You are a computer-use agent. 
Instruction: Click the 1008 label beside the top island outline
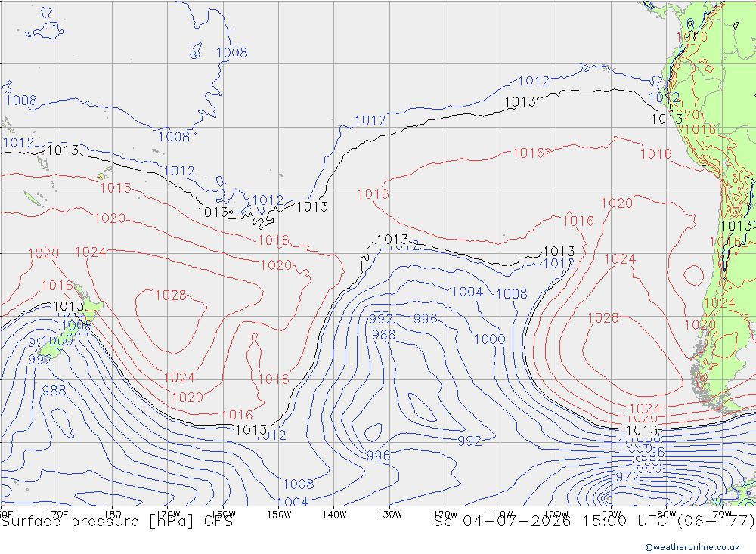click(x=232, y=53)
